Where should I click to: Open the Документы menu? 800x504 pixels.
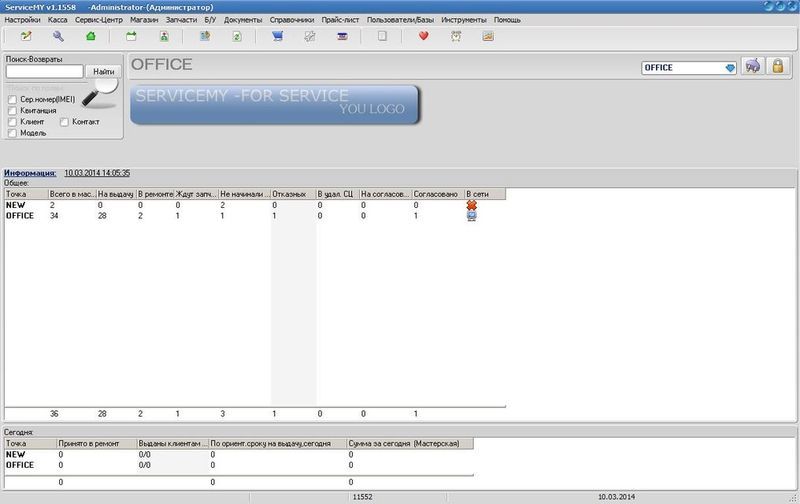[243, 20]
